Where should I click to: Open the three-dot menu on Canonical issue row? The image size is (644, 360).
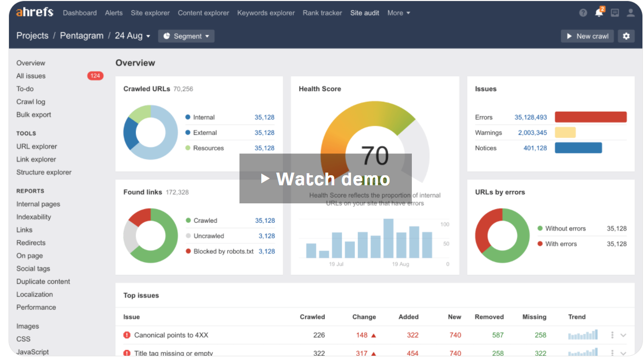(x=612, y=335)
